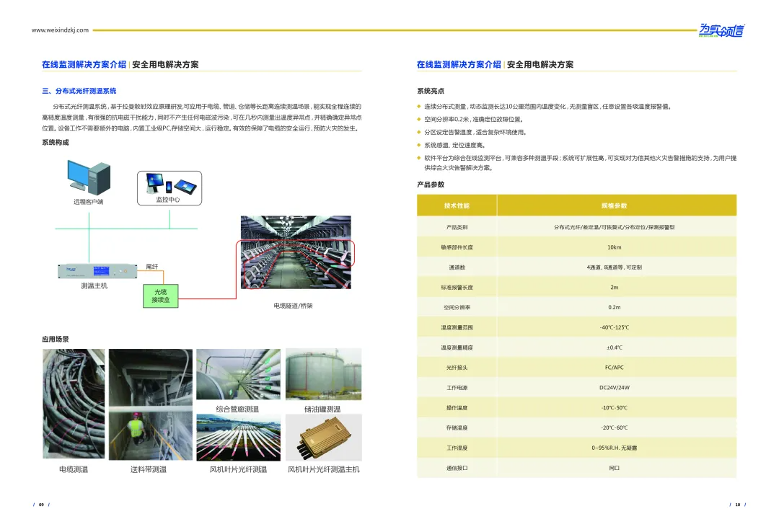Click the left page 在线监测解决方案介绍 title
The height and width of the screenshot is (532, 779).
[84, 65]
